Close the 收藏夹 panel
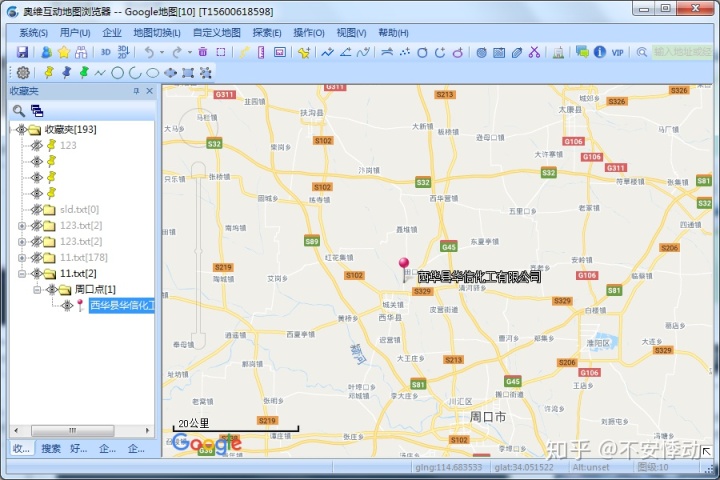The image size is (720, 480). coord(149,91)
